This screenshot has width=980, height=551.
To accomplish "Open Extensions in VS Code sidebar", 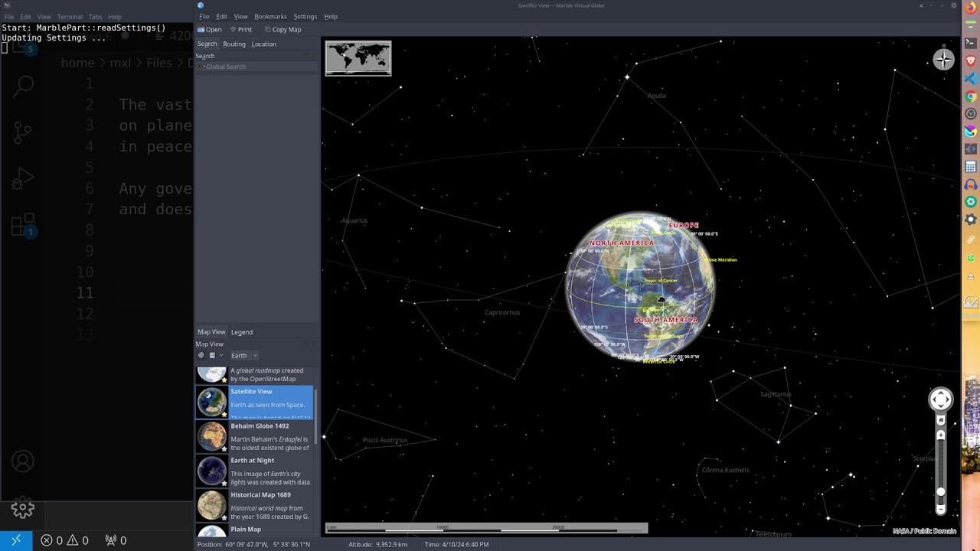I will tap(23, 226).
